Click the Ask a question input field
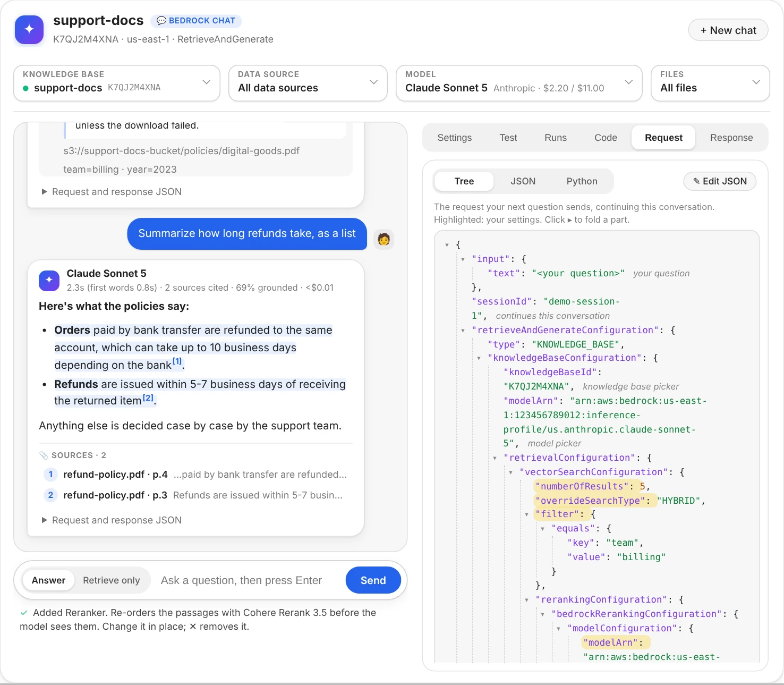The image size is (784, 685). [248, 580]
